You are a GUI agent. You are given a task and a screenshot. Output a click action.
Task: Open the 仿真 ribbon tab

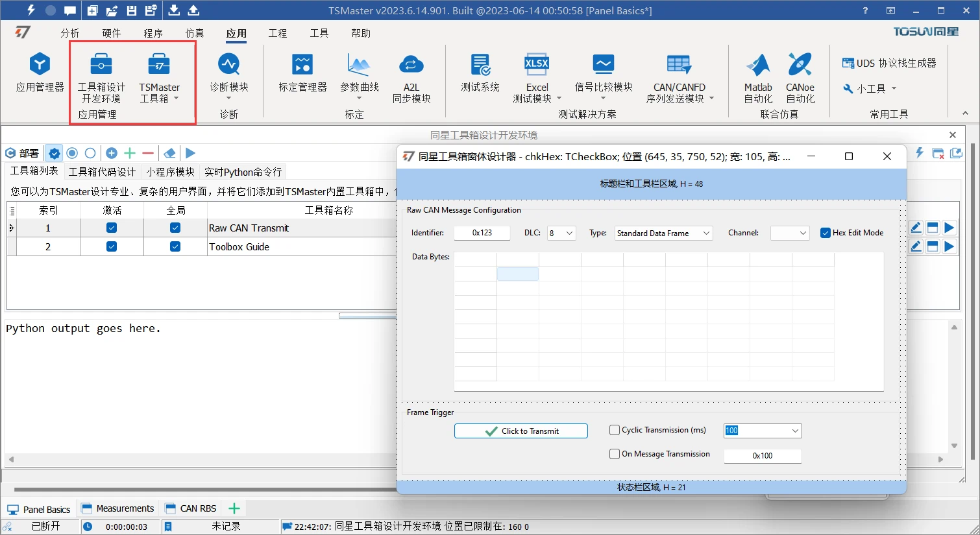tap(195, 33)
